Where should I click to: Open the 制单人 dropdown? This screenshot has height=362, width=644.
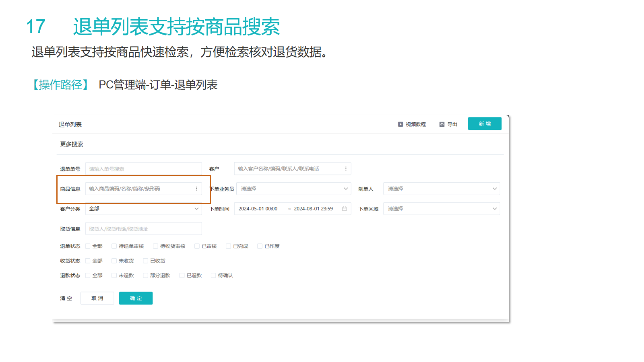[x=442, y=189]
